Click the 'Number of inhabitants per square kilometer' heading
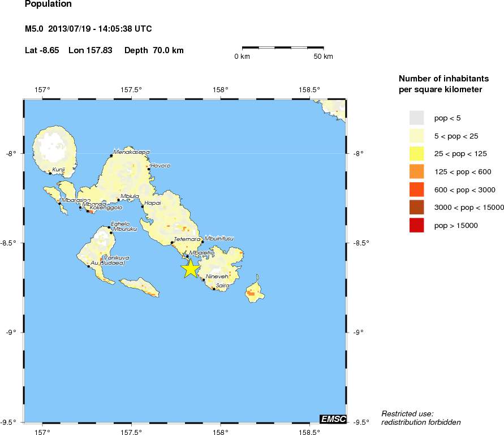The image size is (504, 435). 443,84
